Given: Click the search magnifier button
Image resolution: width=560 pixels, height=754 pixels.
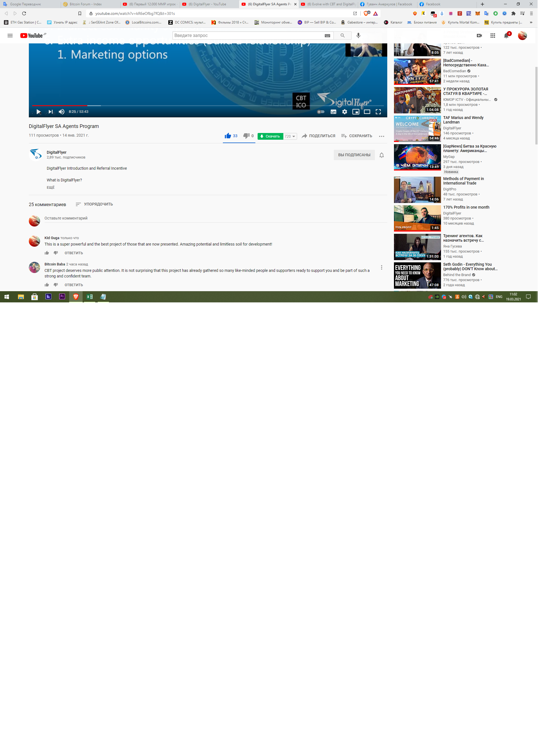Looking at the screenshot, I should click(x=342, y=36).
